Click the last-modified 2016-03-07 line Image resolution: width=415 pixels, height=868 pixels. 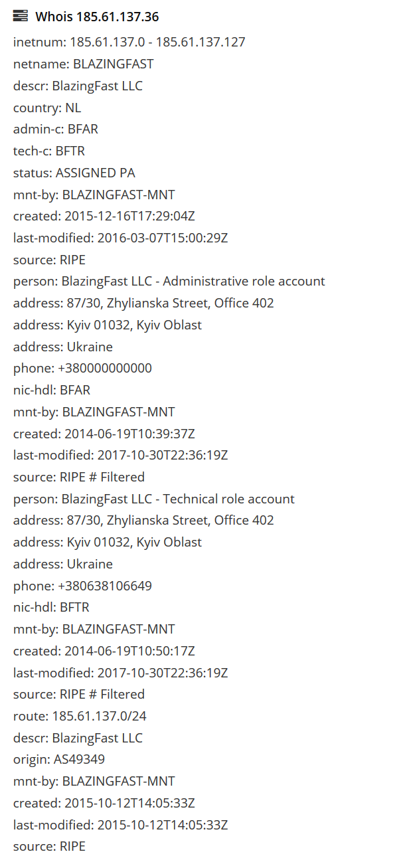point(121,238)
